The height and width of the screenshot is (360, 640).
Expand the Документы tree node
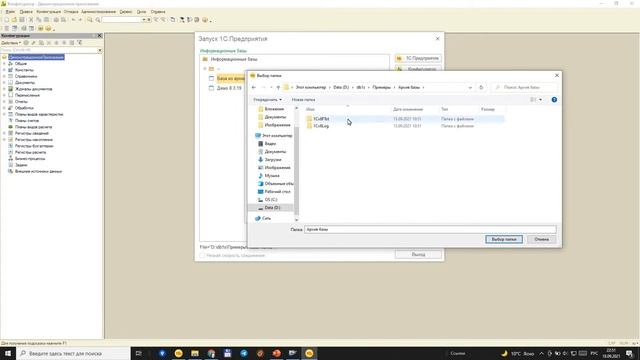point(4,83)
